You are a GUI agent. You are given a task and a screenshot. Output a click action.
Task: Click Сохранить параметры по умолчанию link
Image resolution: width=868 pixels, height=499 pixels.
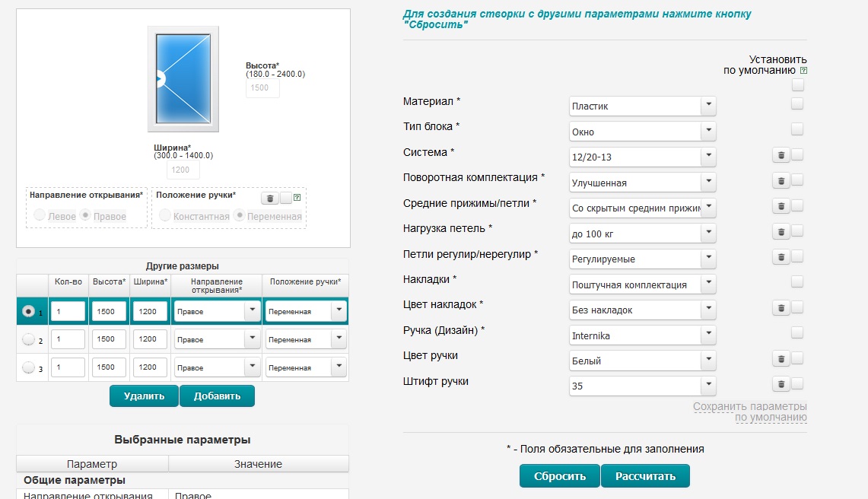pos(749,412)
